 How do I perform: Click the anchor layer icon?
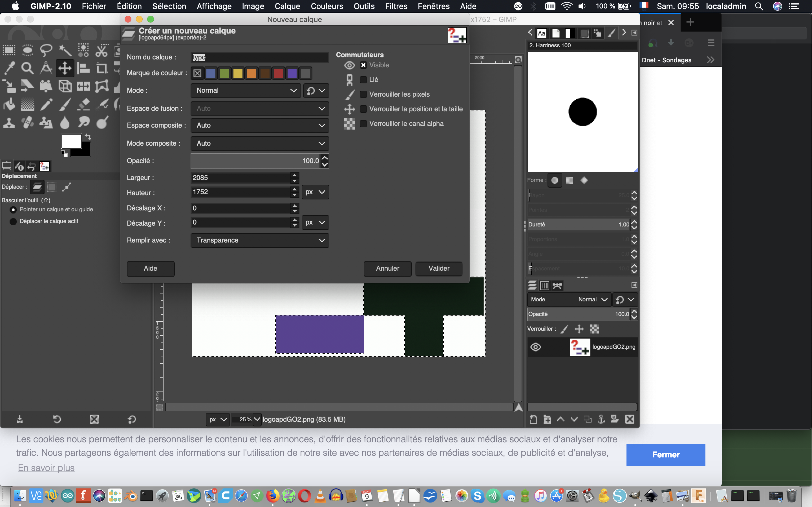point(601,419)
